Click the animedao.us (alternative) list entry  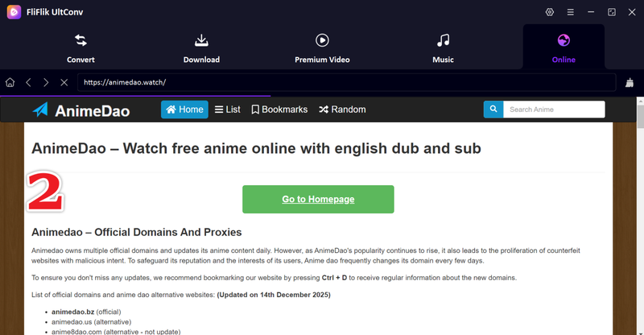[x=91, y=322]
